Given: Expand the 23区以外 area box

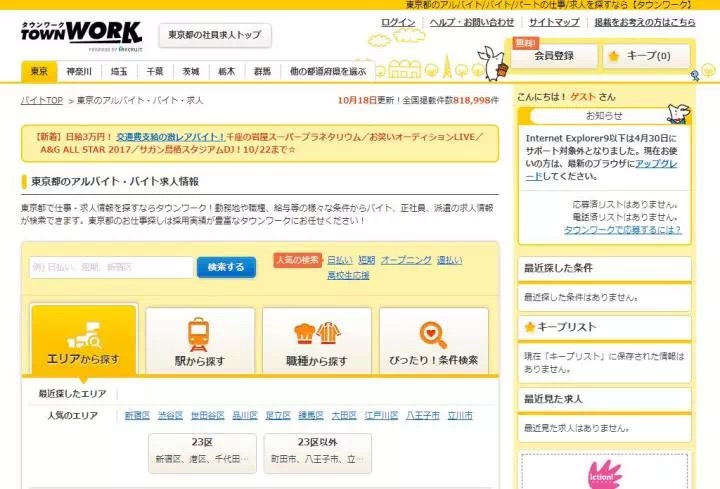Looking at the screenshot, I should tap(318, 452).
